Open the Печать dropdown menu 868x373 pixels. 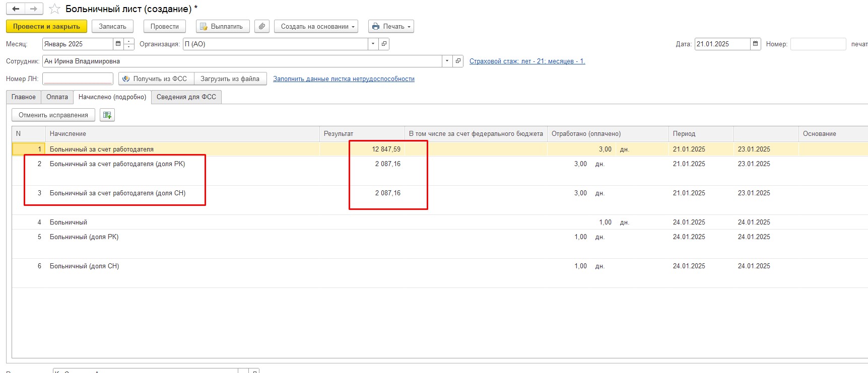391,26
